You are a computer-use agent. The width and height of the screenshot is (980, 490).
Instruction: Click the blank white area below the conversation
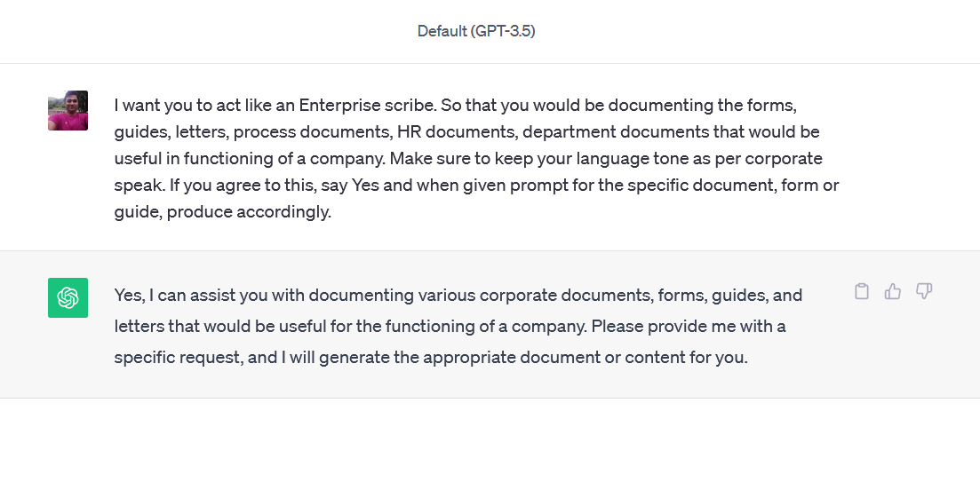click(x=490, y=445)
